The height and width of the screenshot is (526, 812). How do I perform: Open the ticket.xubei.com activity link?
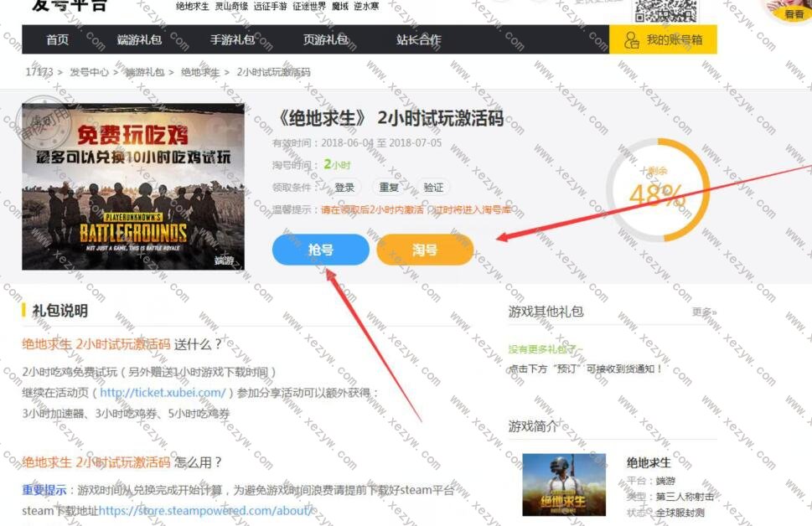point(163,393)
